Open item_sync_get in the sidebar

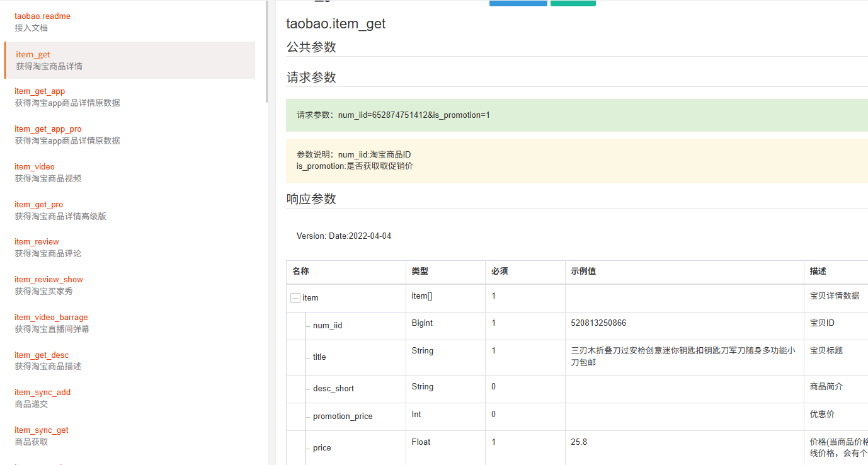tap(42, 430)
